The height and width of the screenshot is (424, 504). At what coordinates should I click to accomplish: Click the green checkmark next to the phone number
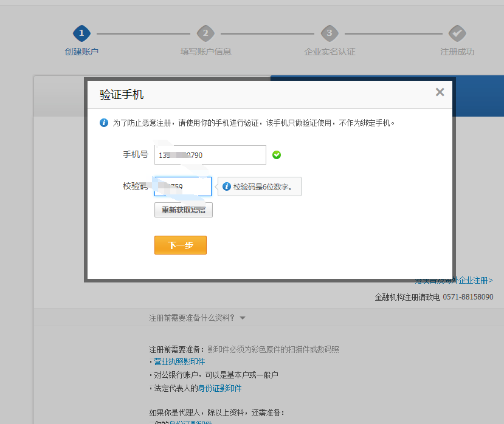[277, 155]
